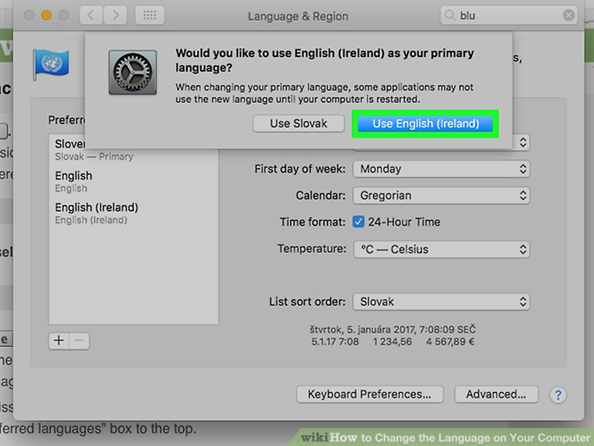594x446 pixels.
Task: Click inside the search field containing blu
Action: click(x=509, y=16)
